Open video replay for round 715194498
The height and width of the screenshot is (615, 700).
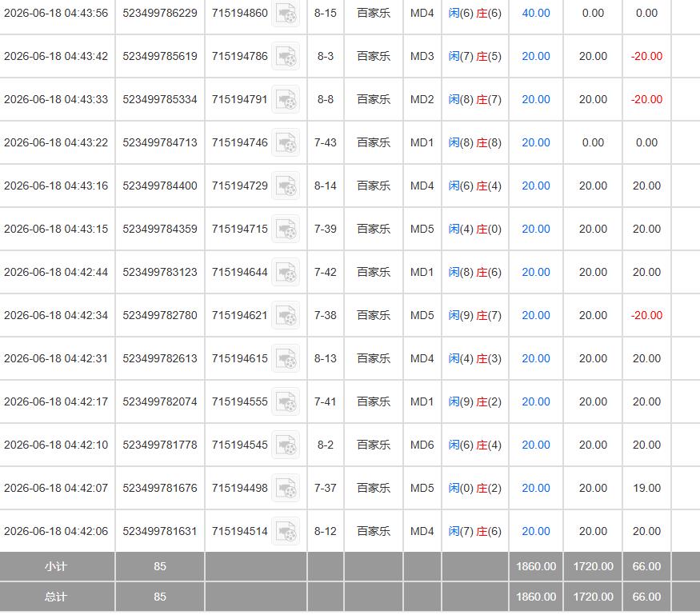coord(286,489)
